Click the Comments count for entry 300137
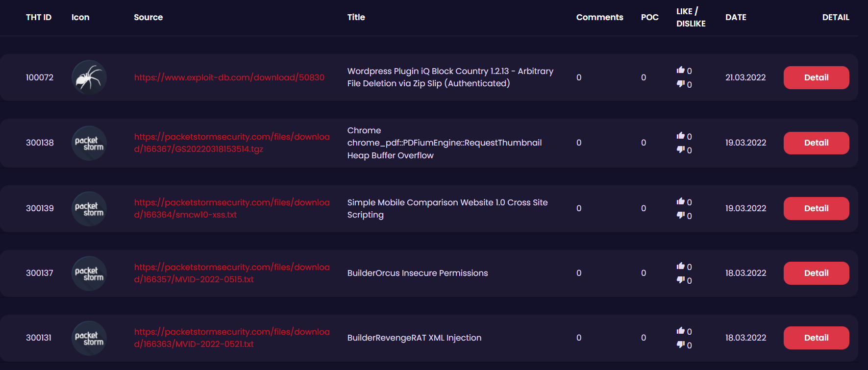868x370 pixels. (579, 273)
